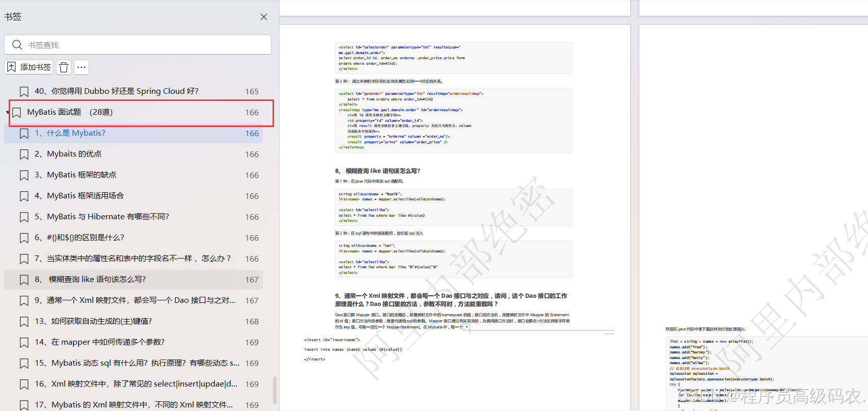Click the bookmark search field
Viewport: 868px width, 411px height.
click(138, 45)
